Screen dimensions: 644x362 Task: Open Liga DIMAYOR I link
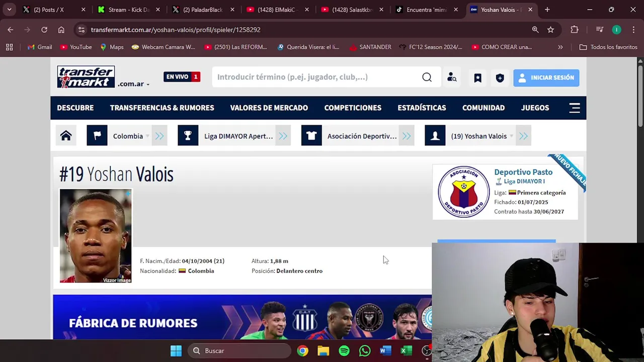[524, 182]
